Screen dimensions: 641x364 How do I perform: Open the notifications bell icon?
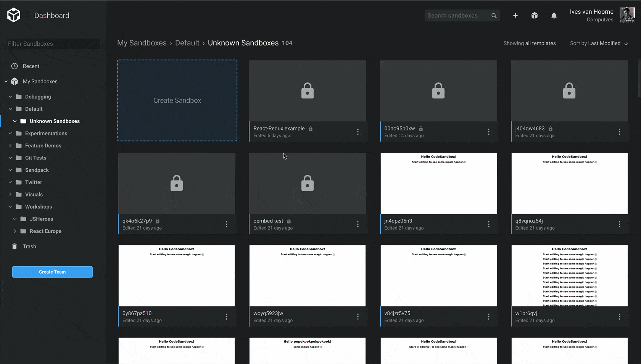554,16
